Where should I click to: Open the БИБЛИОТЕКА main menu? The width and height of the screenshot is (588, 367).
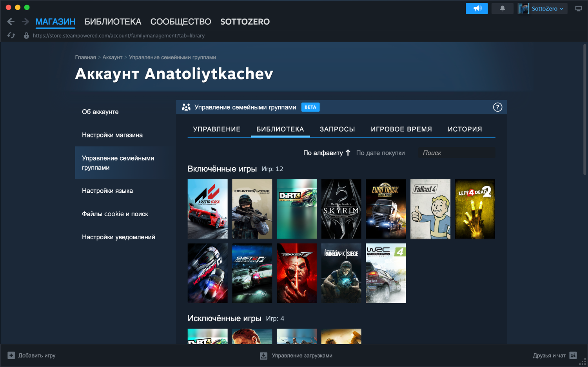(113, 22)
